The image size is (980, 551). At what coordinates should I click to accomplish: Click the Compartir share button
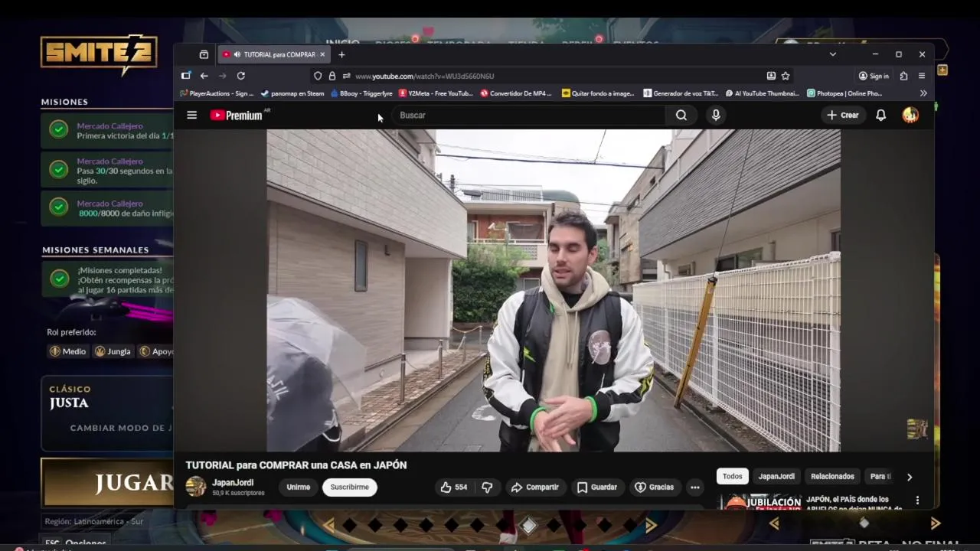[x=535, y=487]
